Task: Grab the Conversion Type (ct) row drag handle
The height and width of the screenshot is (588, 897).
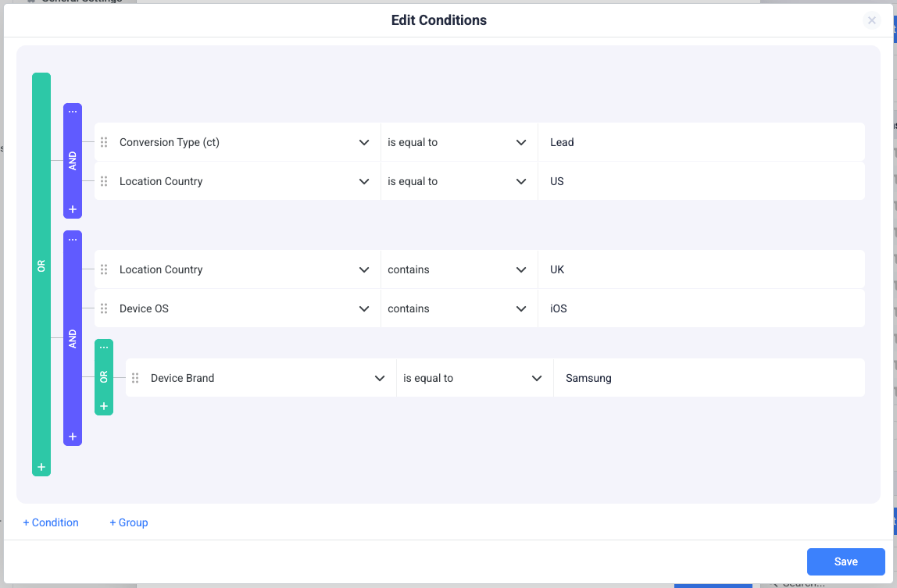Action: click(x=104, y=142)
